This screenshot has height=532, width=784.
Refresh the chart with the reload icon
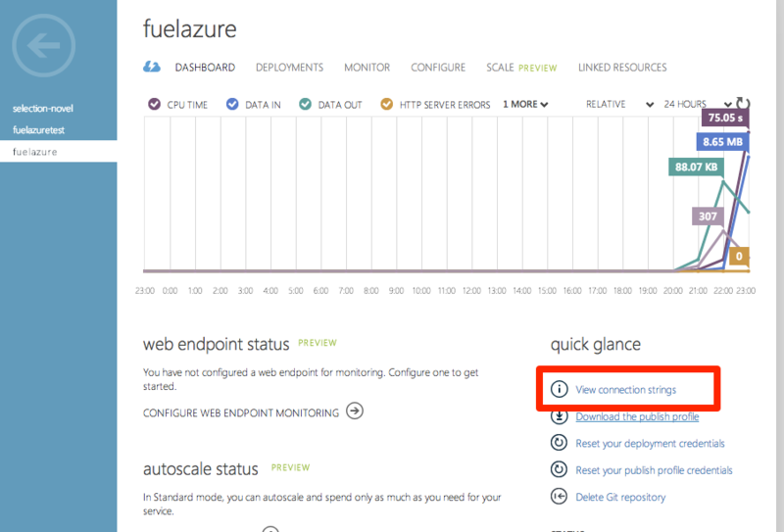(x=742, y=104)
